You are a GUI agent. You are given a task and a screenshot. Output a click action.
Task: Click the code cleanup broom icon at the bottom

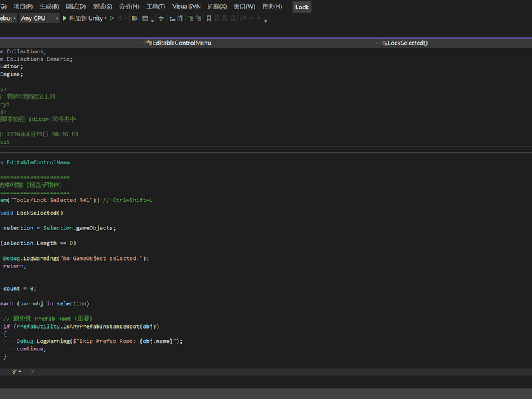click(14, 372)
